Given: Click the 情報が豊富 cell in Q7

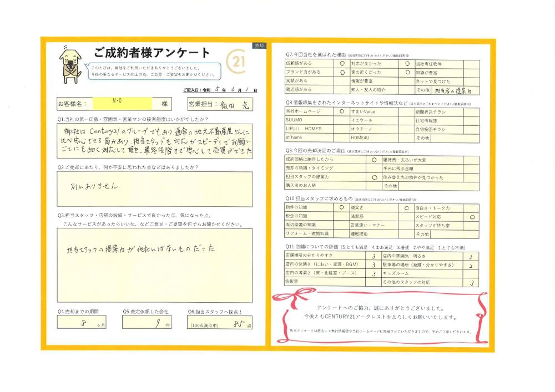Looking at the screenshot, I should click(x=375, y=81).
